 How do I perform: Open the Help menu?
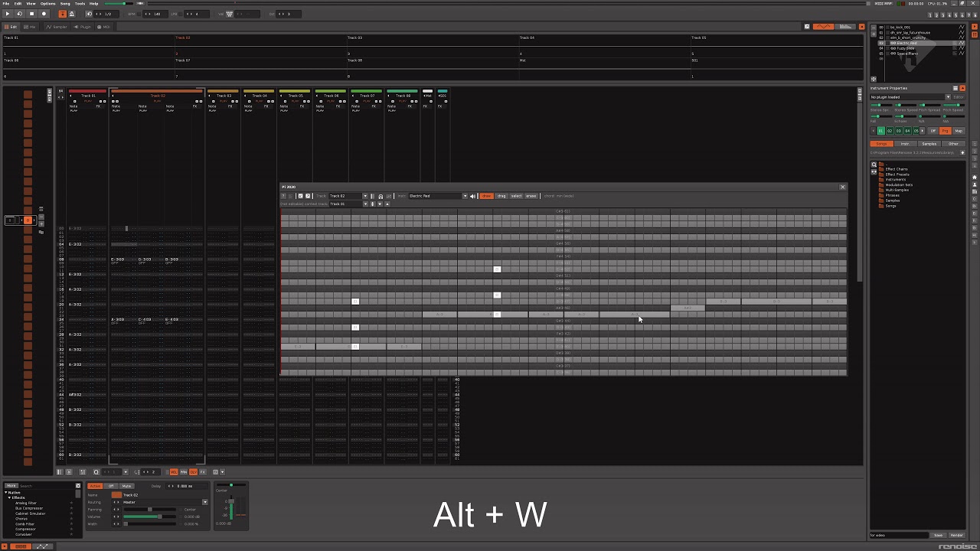click(93, 4)
